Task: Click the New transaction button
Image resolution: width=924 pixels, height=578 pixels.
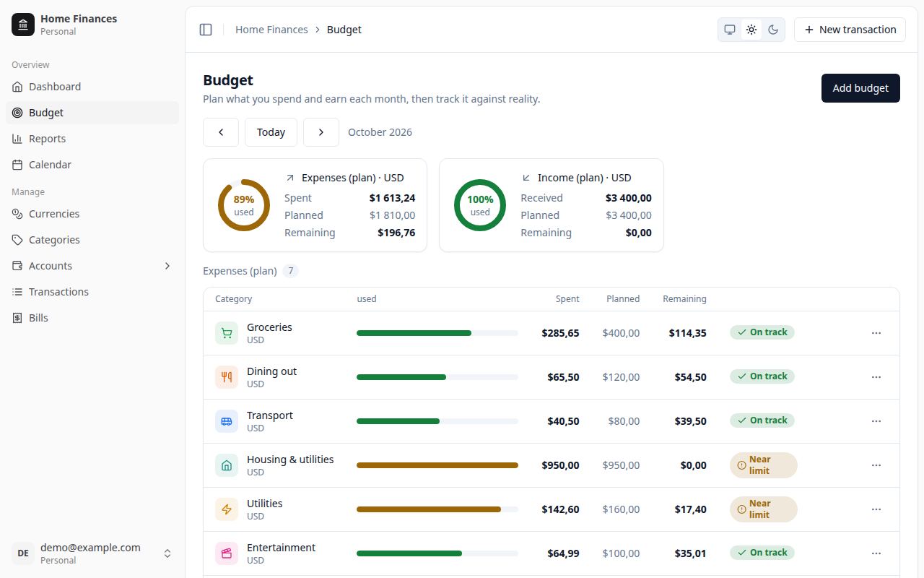Action: tap(850, 30)
